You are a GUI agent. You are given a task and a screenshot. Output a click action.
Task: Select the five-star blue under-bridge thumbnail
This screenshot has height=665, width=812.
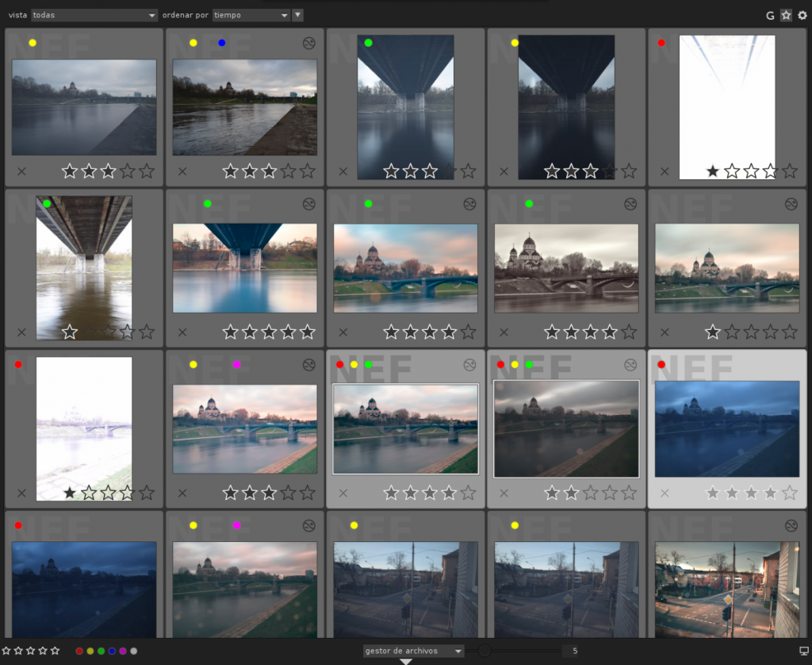[x=244, y=268]
